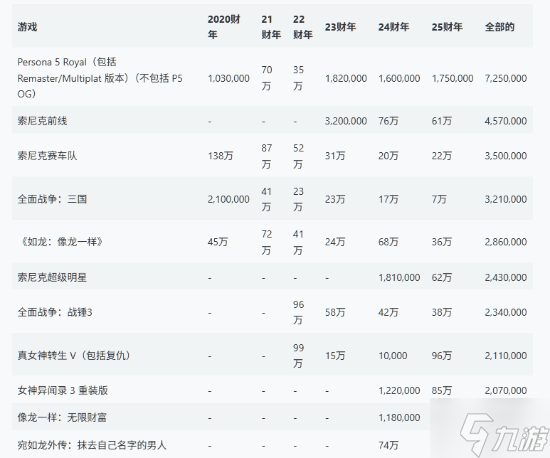Select the 62万 cell
Image resolution: width=550 pixels, height=458 pixels.
pos(442,277)
